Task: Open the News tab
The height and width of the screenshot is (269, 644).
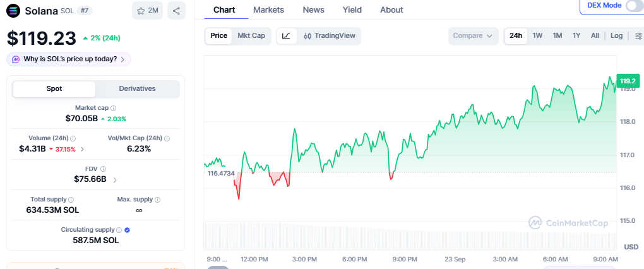Action: 313,10
